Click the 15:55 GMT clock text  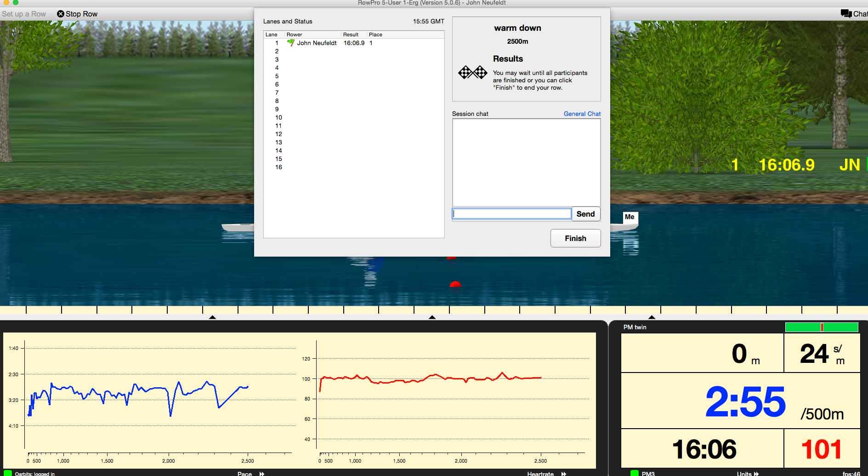coord(428,21)
